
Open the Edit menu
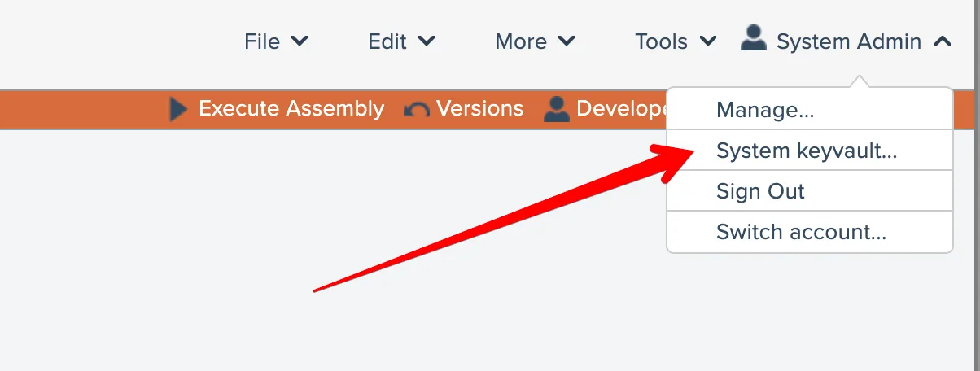387,41
